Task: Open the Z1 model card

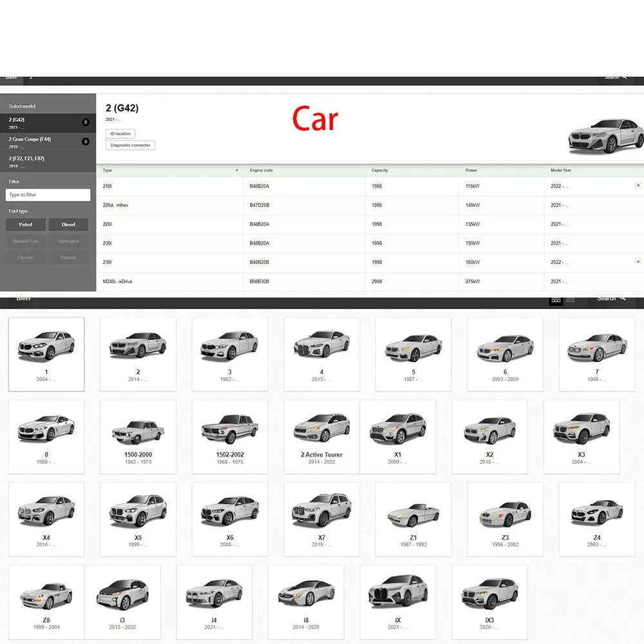Action: pyautogui.click(x=413, y=520)
